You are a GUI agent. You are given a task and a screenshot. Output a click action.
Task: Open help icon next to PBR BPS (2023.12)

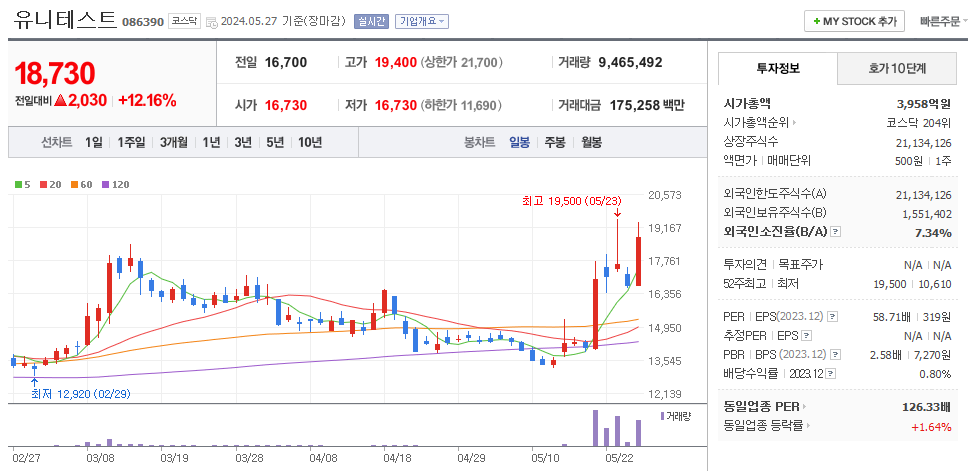click(835, 355)
